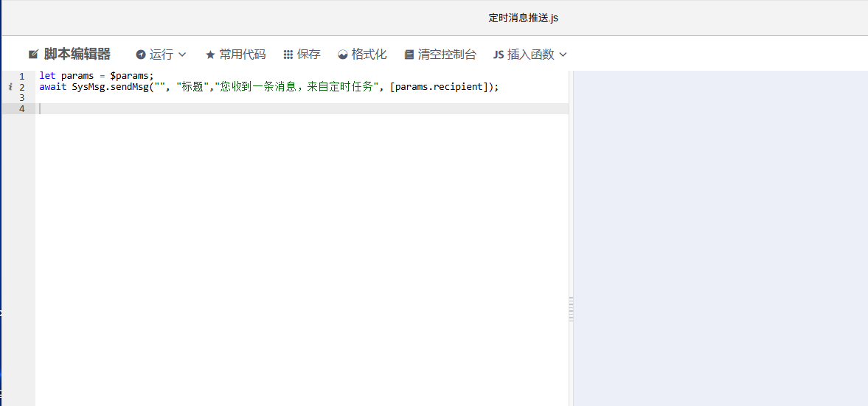This screenshot has height=406, width=868.
Task: Click the 常用代码 star icon
Action: point(210,55)
